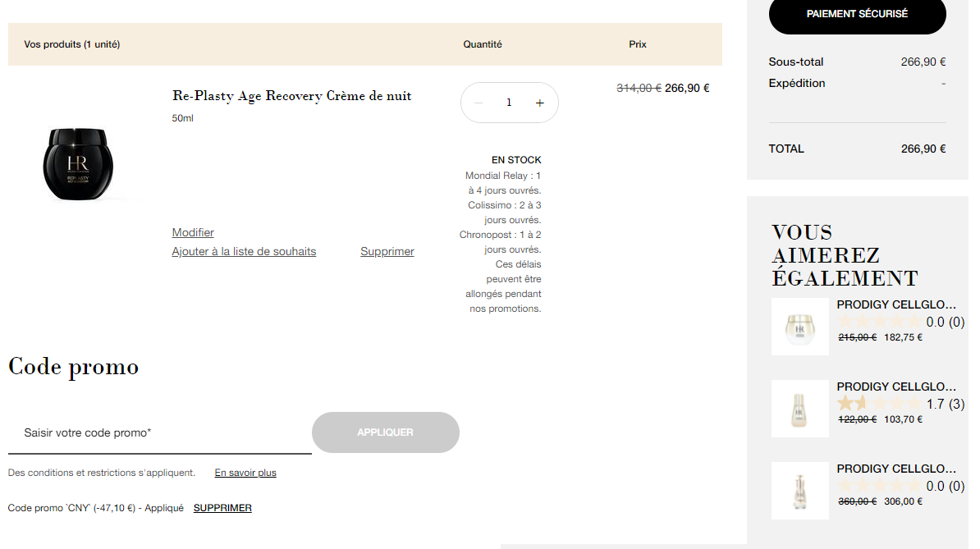Image resolution: width=980 pixels, height=549 pixels.
Task: Open the Prodigy Cellglow thumbnail priced 182,75 €
Action: [800, 327]
